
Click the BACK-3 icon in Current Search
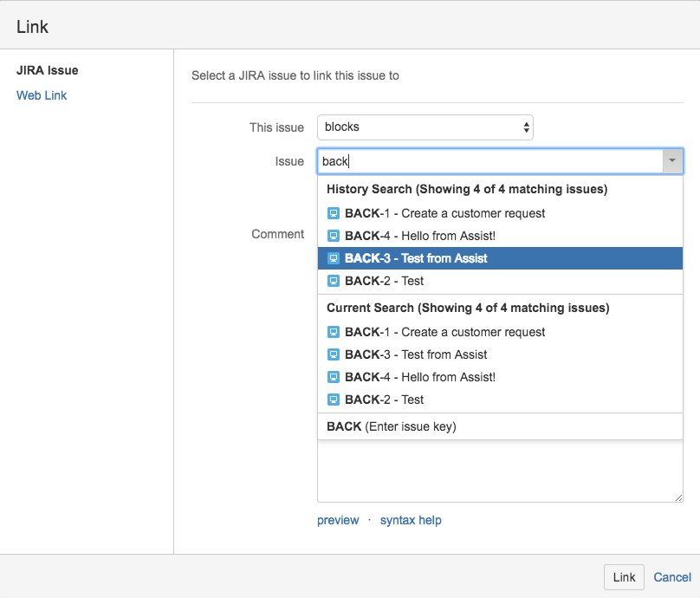pos(334,354)
